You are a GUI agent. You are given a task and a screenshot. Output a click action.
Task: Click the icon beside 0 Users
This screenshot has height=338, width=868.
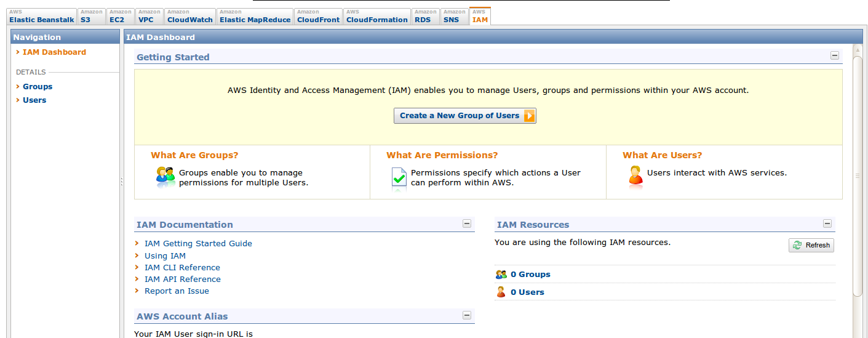tap(501, 292)
